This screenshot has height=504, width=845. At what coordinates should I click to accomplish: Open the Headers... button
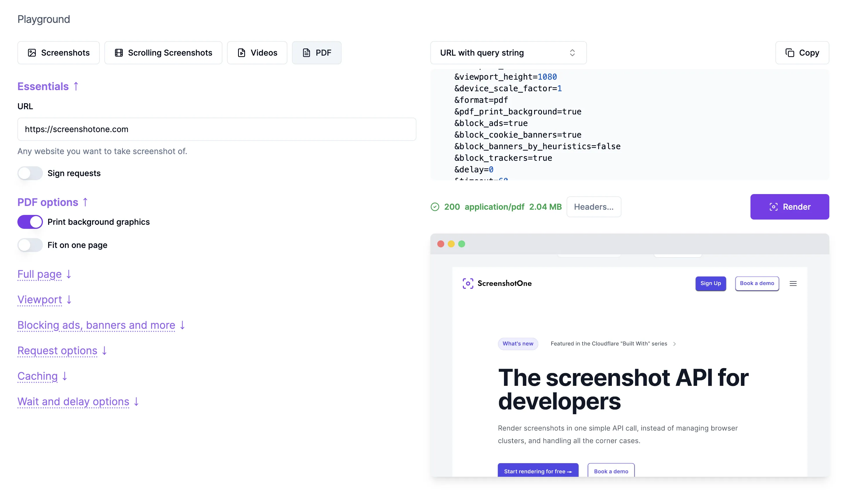click(594, 207)
